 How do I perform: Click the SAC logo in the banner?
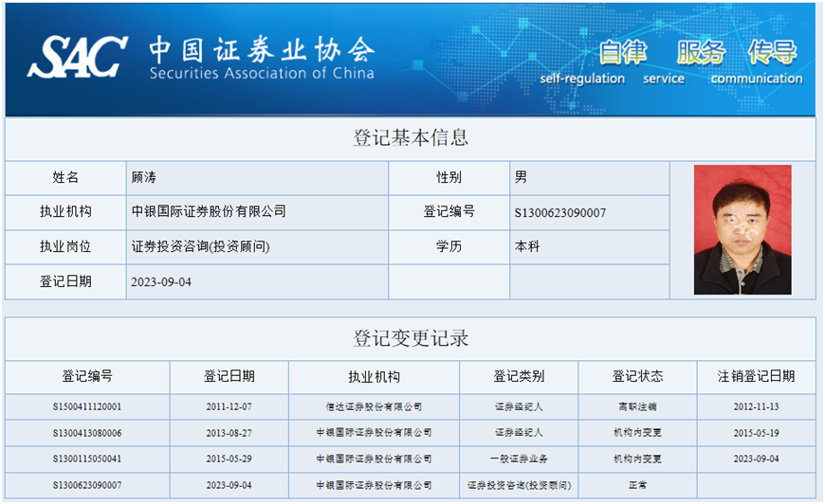click(78, 57)
